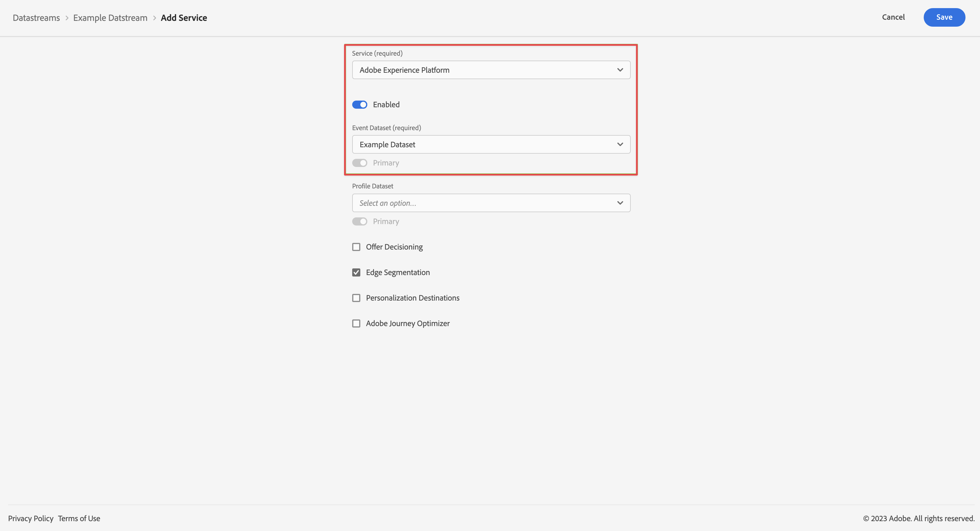980x531 pixels.
Task: Click the Event Dataset chevron arrow
Action: pyautogui.click(x=620, y=144)
